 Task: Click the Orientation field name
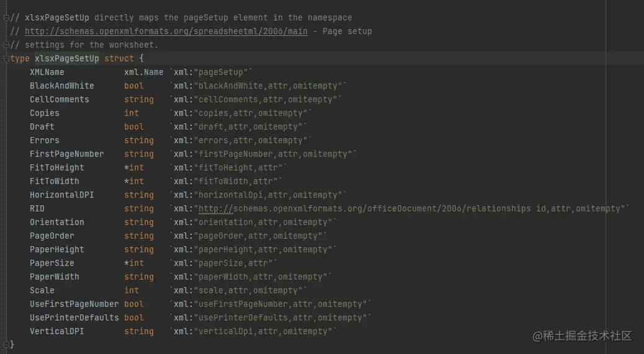tap(57, 222)
